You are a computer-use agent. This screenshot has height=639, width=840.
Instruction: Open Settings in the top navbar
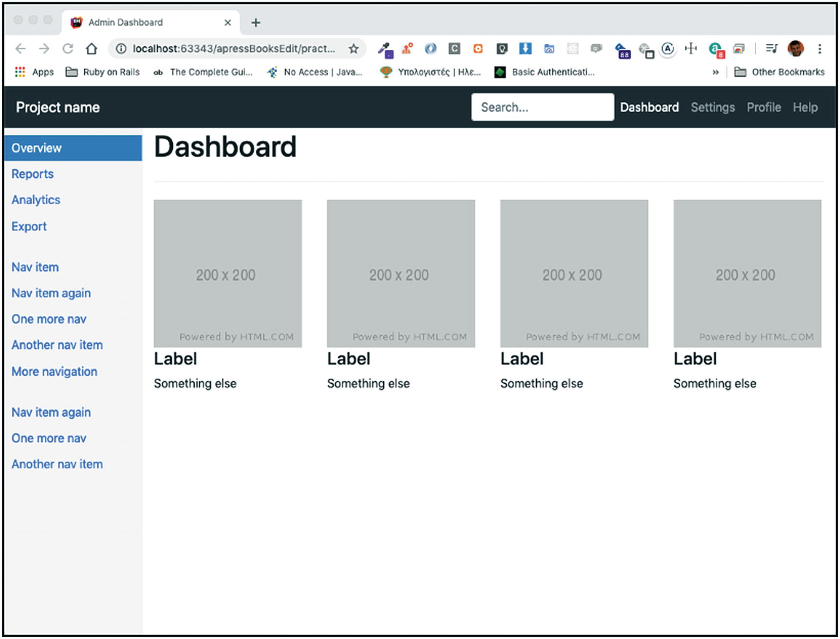pos(712,107)
